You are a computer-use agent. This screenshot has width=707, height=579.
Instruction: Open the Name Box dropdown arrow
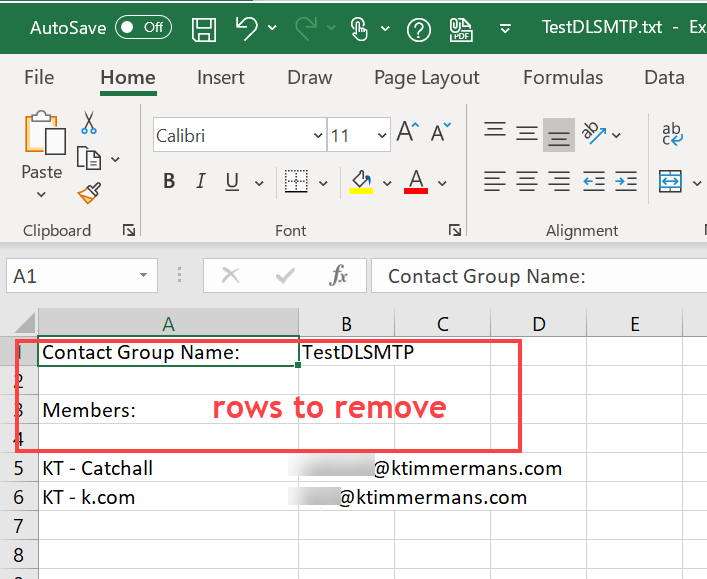pos(143,276)
